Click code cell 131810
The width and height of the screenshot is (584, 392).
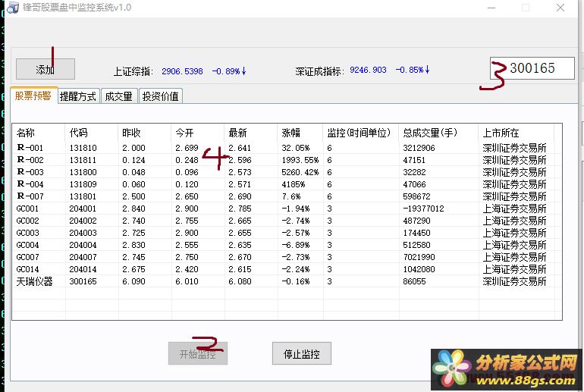83,148
